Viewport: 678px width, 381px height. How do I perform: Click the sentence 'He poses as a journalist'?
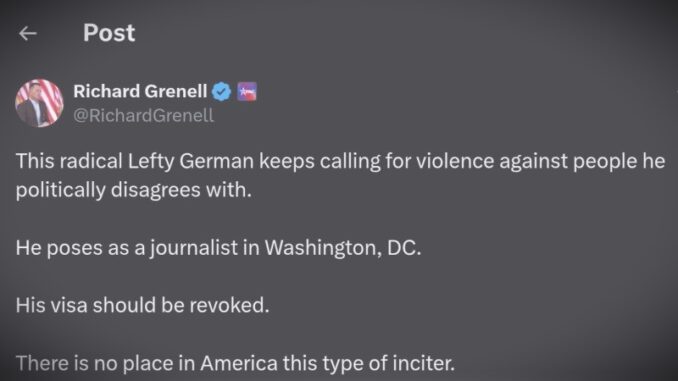click(x=218, y=248)
